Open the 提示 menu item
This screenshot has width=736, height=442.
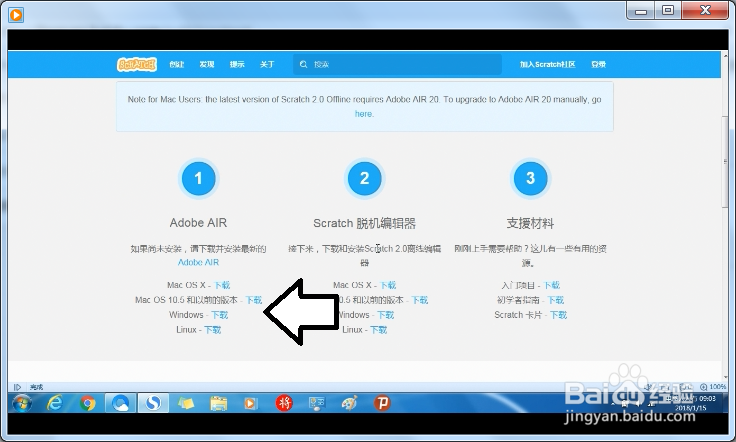tap(237, 64)
